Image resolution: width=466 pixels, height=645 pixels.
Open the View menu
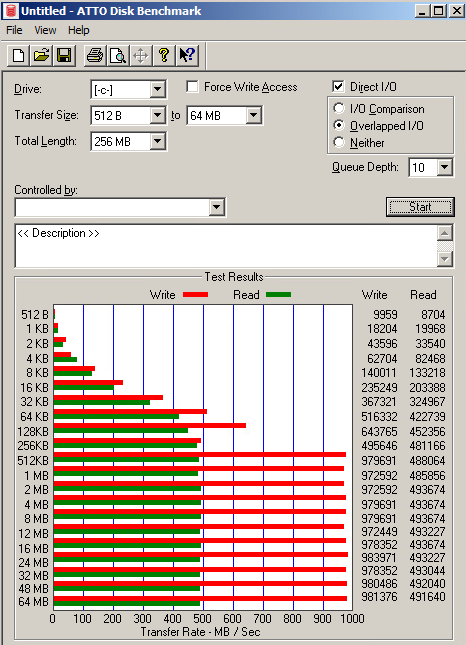pos(45,30)
